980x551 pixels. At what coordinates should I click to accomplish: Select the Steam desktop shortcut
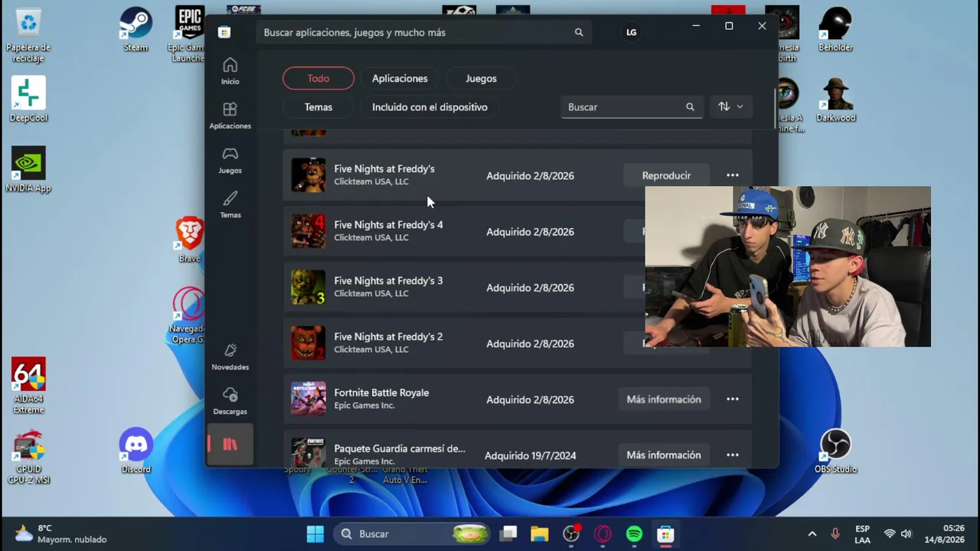pyautogui.click(x=136, y=30)
